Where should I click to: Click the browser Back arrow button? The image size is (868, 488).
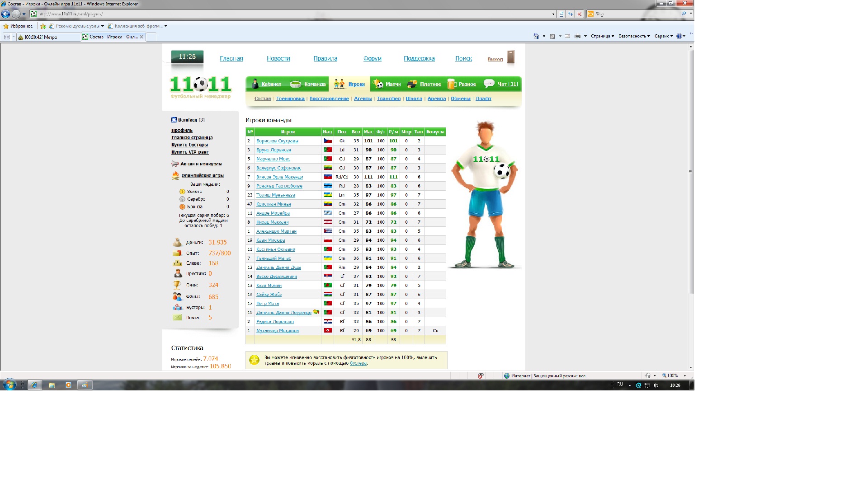6,14
